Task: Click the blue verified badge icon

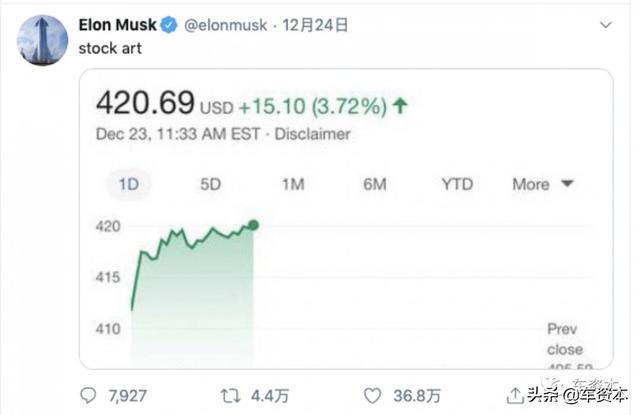Action: (x=169, y=25)
